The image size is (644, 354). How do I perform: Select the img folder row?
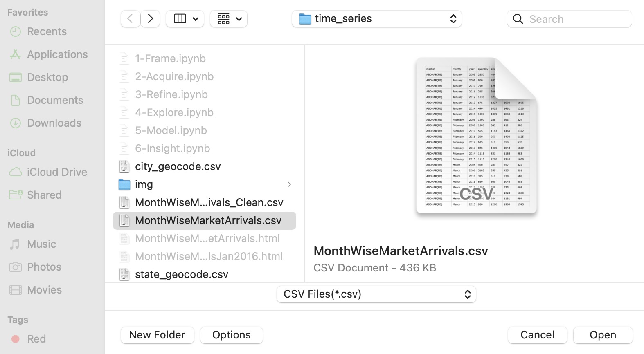205,184
